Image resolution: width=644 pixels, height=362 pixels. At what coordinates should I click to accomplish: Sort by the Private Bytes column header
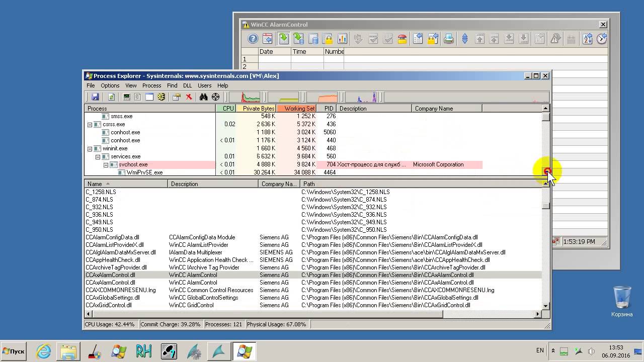click(256, 108)
